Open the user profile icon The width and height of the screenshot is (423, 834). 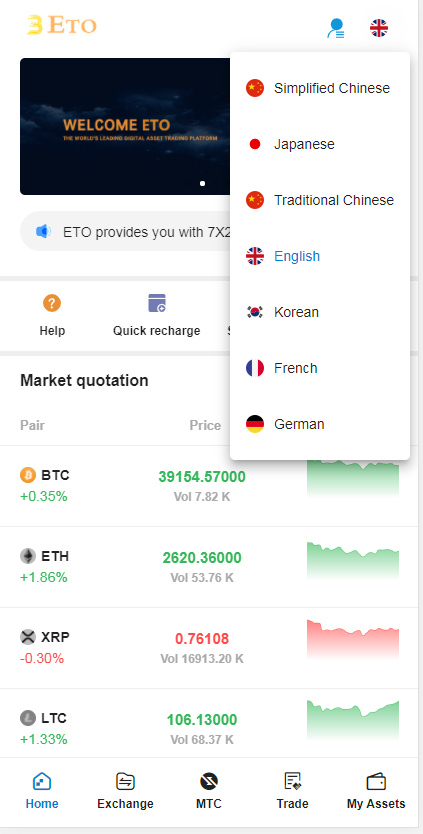pyautogui.click(x=336, y=28)
